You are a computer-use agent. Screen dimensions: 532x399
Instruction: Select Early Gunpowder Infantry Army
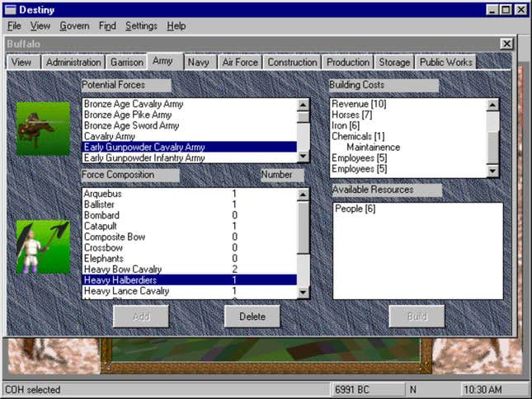(190, 158)
